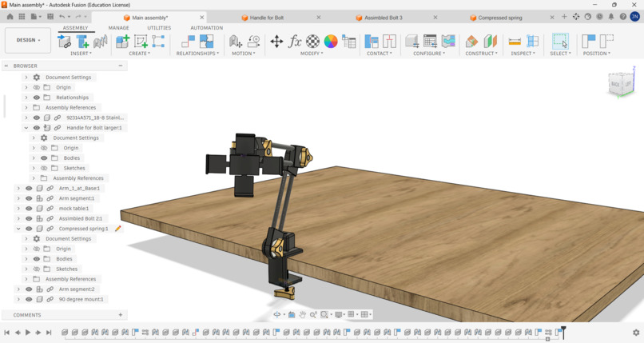
Task: Click the timeline end marker handle
Action: pyautogui.click(x=563, y=332)
